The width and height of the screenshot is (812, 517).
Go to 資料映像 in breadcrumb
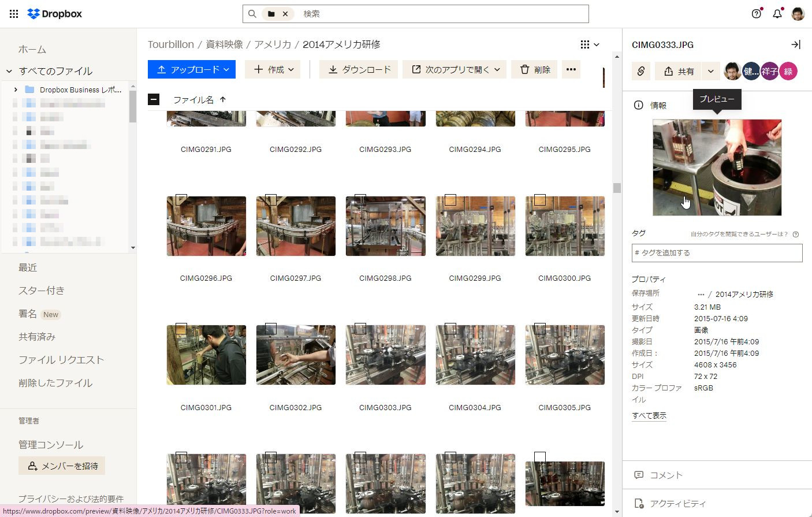click(225, 44)
